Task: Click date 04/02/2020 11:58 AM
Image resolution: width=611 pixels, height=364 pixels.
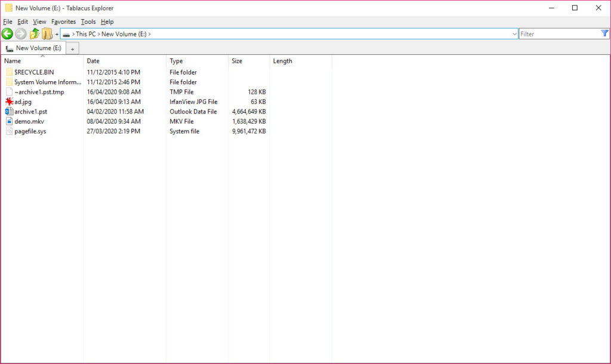Action: (x=115, y=112)
